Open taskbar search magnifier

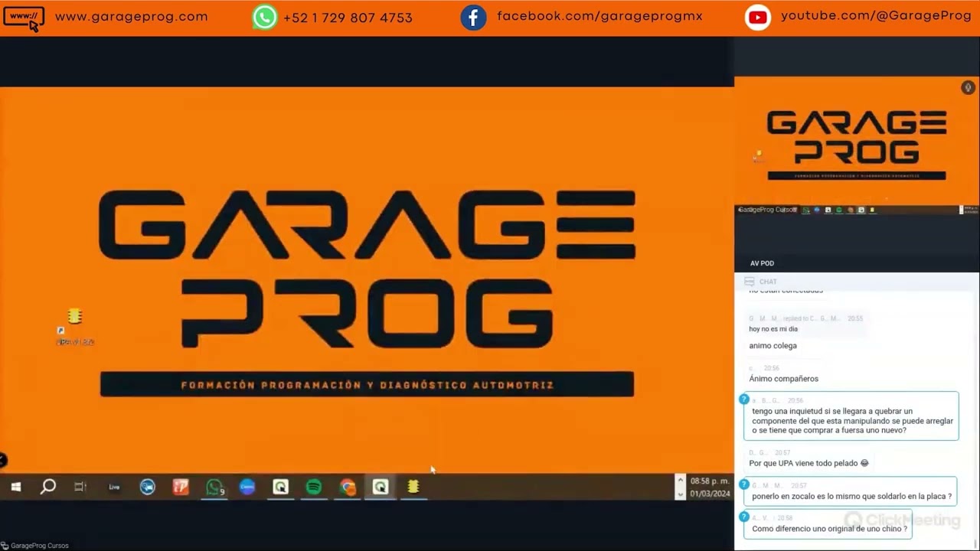[48, 487]
